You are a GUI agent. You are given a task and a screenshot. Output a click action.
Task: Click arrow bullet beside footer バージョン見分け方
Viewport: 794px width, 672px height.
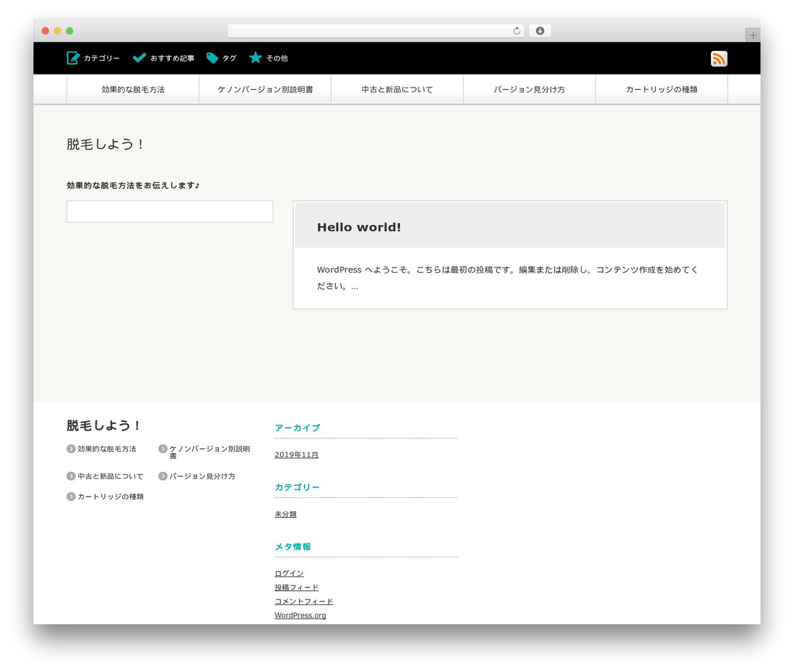163,476
